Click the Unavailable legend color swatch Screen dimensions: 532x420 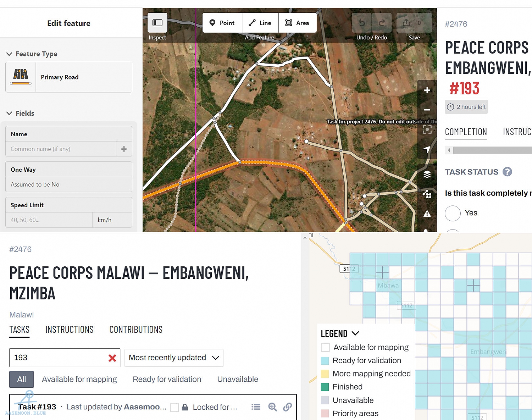(325, 400)
